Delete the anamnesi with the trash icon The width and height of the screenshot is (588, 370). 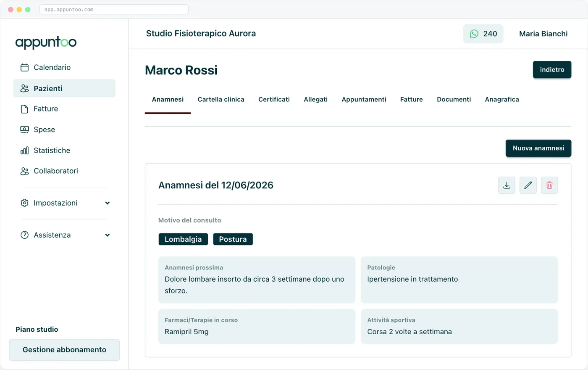(x=549, y=185)
